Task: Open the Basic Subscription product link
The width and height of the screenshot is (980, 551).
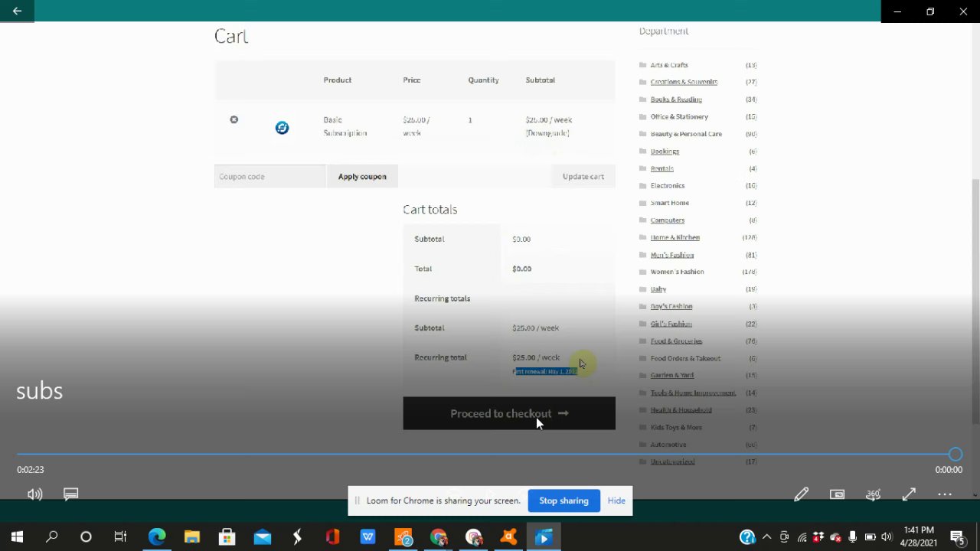Action: pyautogui.click(x=345, y=126)
